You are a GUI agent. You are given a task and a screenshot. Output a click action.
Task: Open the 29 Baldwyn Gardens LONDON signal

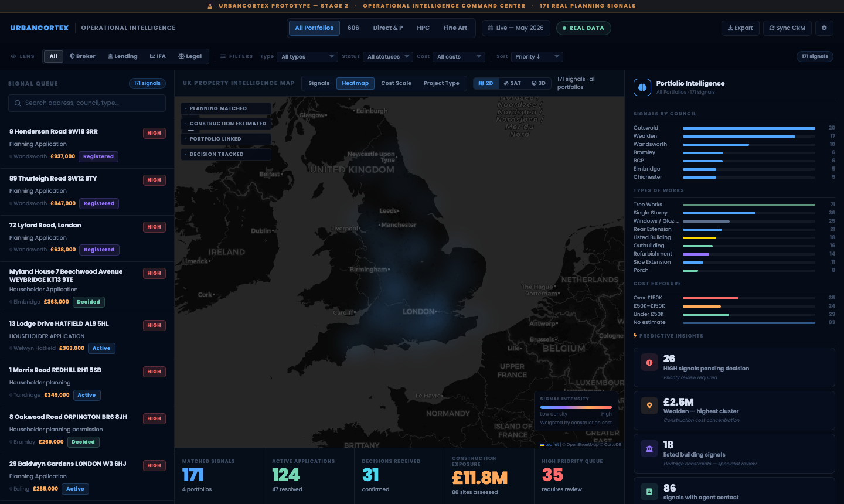pos(87,477)
